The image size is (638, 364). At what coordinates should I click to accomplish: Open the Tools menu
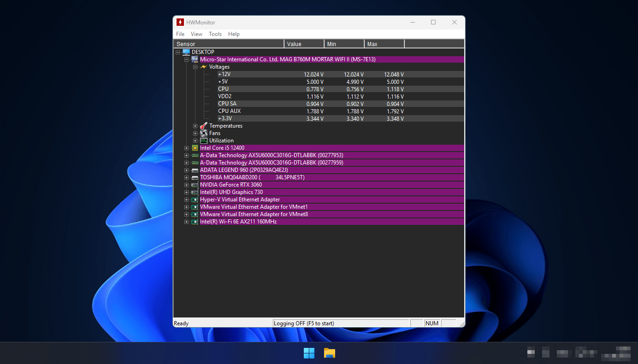(x=215, y=34)
